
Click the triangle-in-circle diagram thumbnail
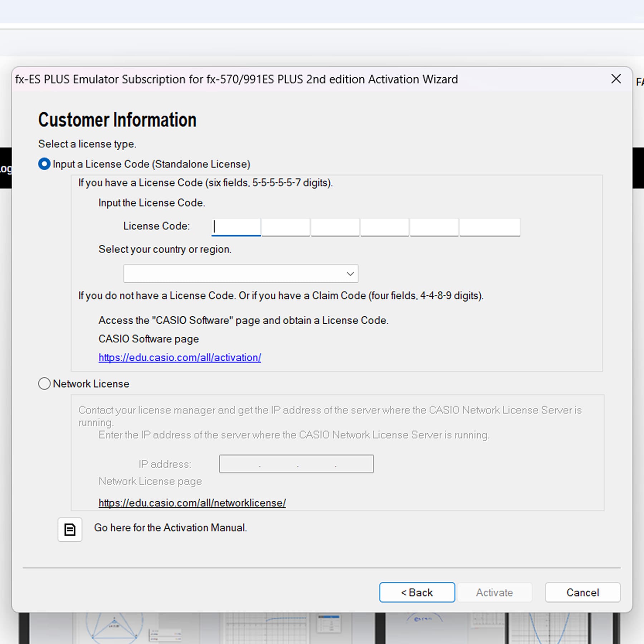click(x=114, y=626)
